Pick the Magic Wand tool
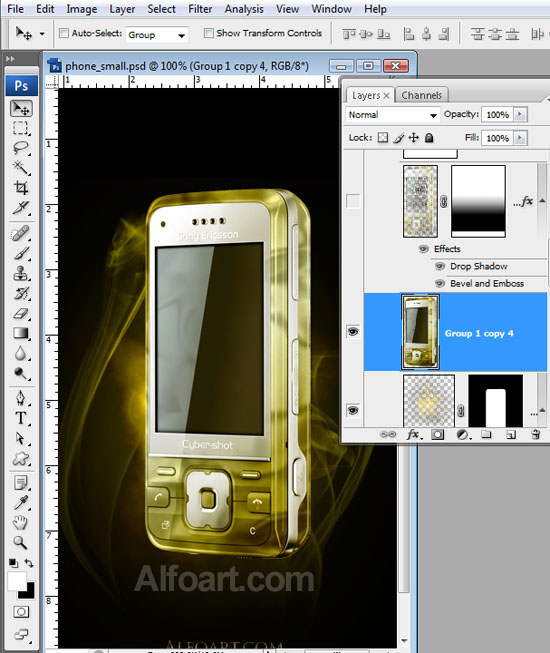 click(x=20, y=168)
